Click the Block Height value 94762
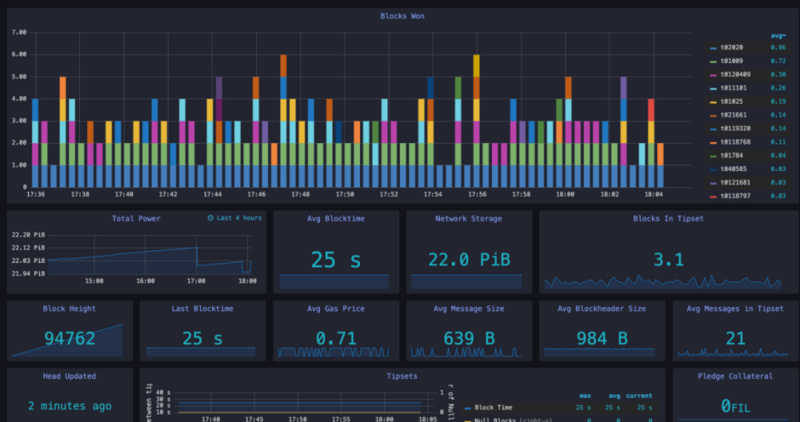 click(70, 339)
